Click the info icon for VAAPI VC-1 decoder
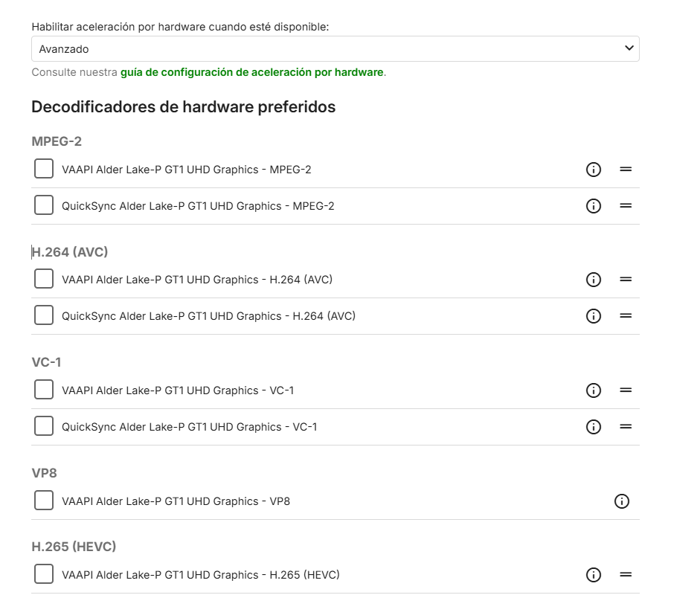700x595 pixels. click(x=593, y=390)
